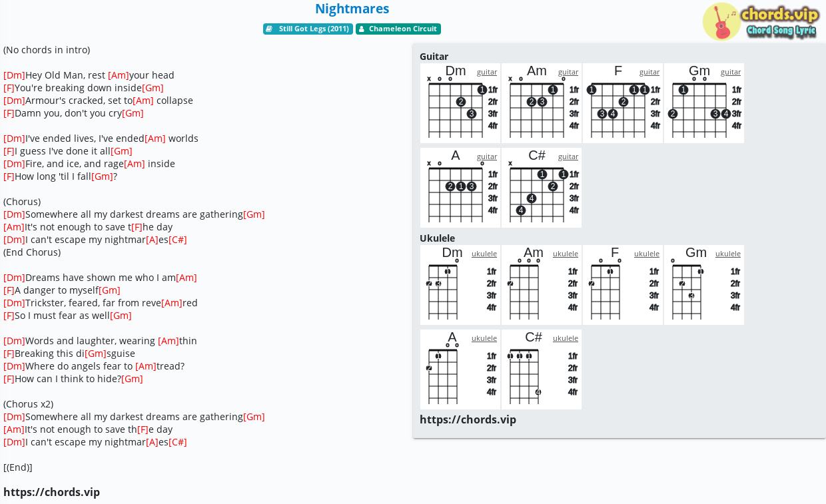Image resolution: width=826 pixels, height=504 pixels.
Task: Select the Am ukulele chord diagram
Action: point(542,285)
